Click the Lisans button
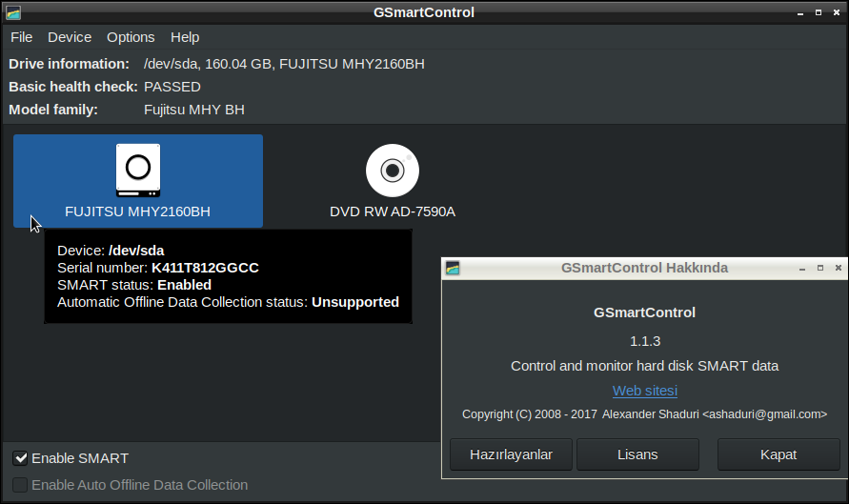The image size is (849, 504). click(x=637, y=454)
